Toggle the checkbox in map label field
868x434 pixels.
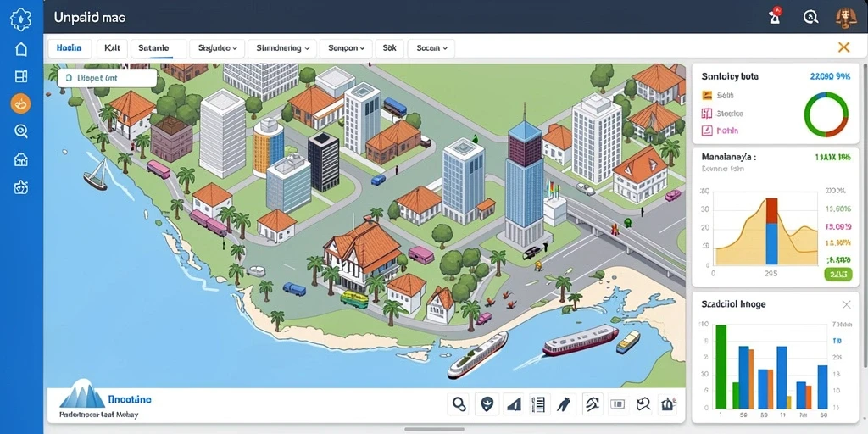[x=69, y=78]
